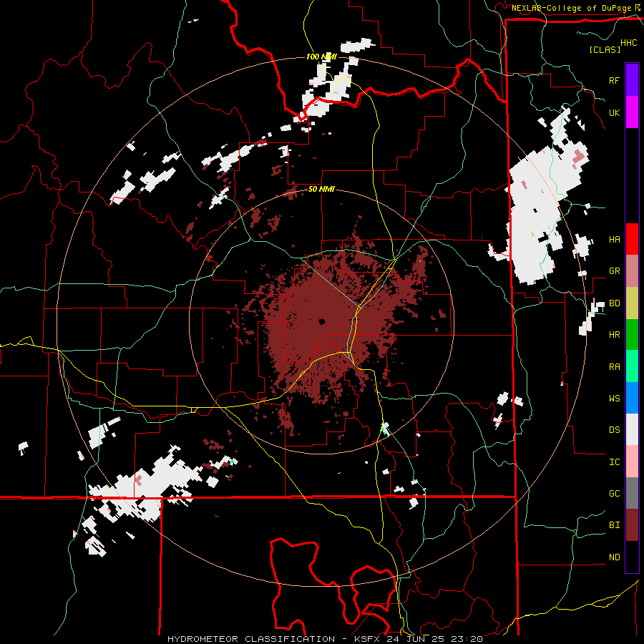Click the HHC product label
This screenshot has height=644, width=644.
[629, 43]
